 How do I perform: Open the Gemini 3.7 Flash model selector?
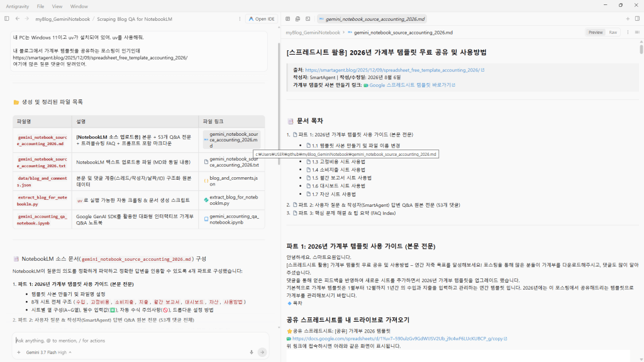(48, 352)
